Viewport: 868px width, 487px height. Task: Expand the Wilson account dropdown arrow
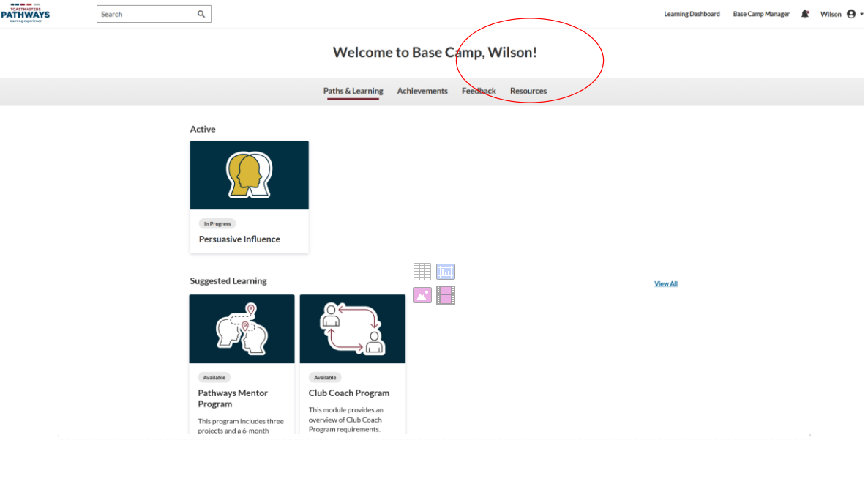861,14
